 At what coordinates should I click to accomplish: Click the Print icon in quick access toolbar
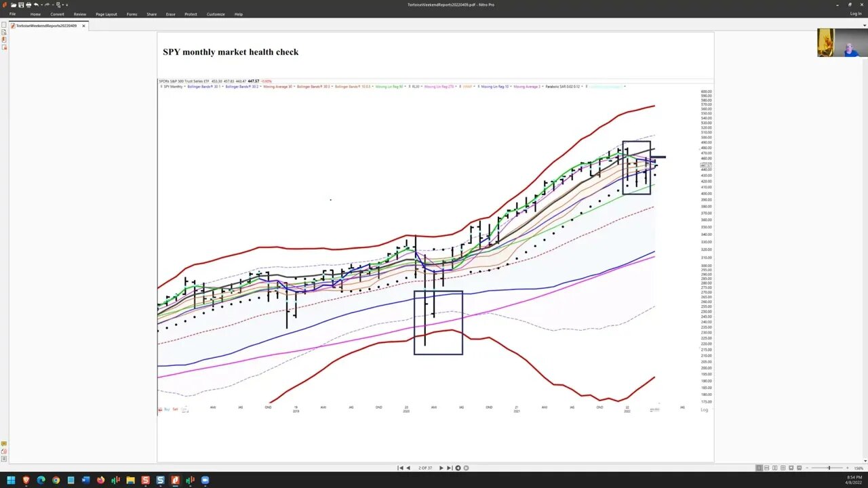tap(28, 5)
